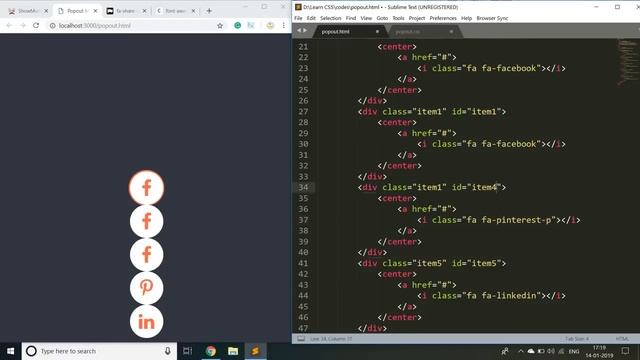Click the Sublime tab navigation left arrow

[299, 31]
